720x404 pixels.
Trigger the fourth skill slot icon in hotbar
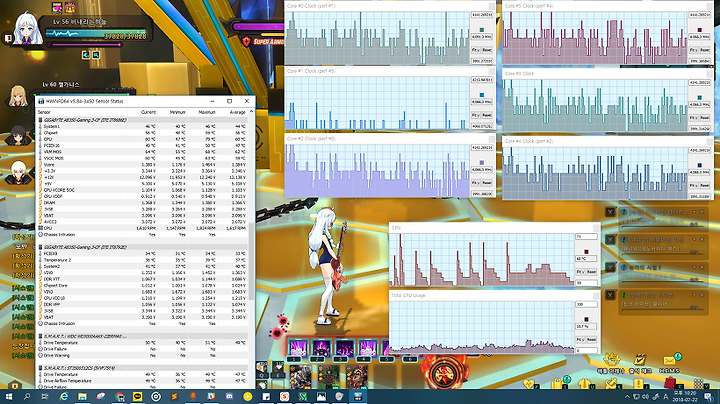tap(367, 348)
